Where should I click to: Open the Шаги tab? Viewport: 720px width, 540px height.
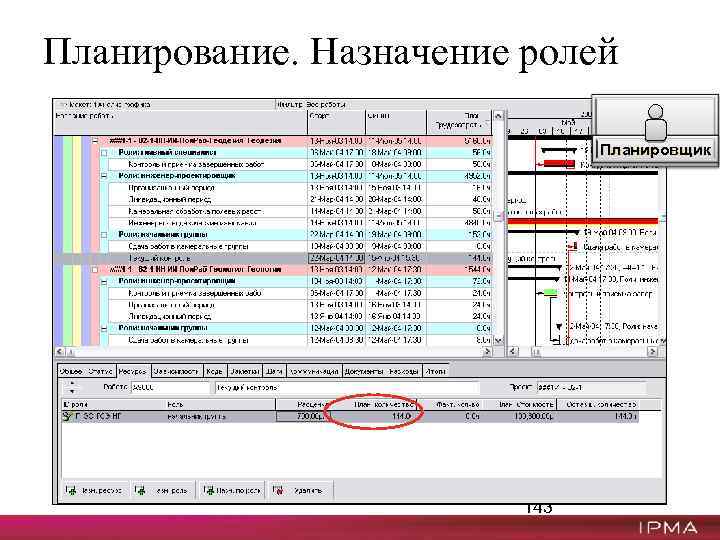coord(274,371)
